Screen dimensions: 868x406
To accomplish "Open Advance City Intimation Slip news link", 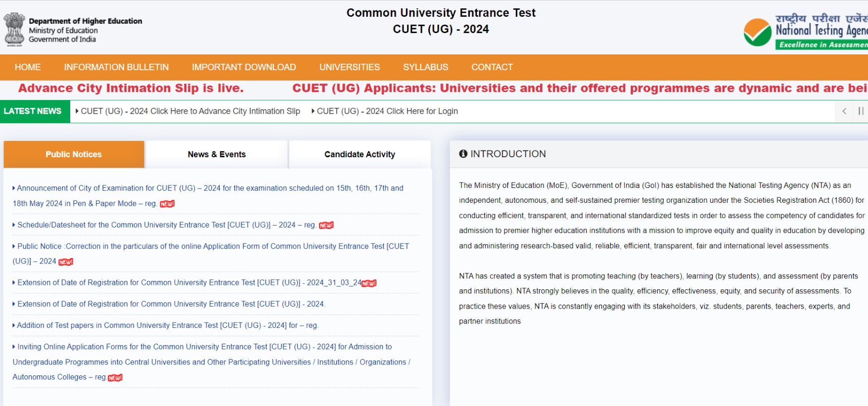I will point(190,111).
